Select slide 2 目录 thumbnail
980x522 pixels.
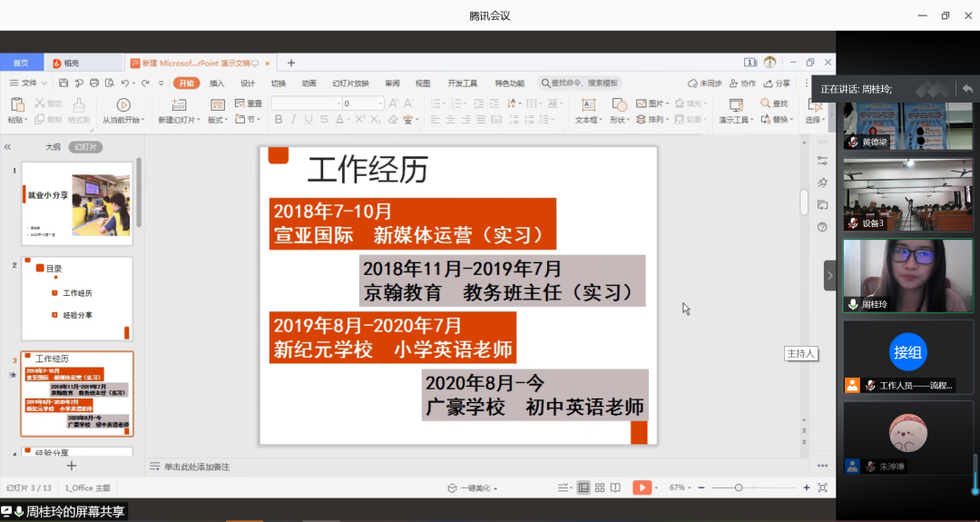click(77, 298)
